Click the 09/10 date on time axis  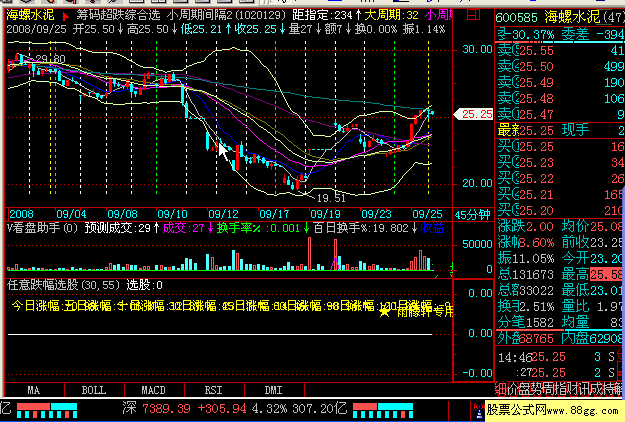tap(172, 214)
